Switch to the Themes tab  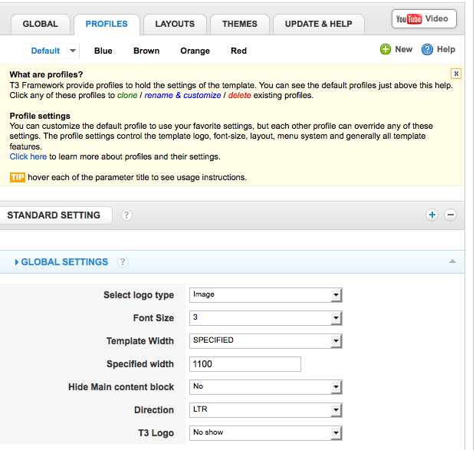pyautogui.click(x=240, y=25)
